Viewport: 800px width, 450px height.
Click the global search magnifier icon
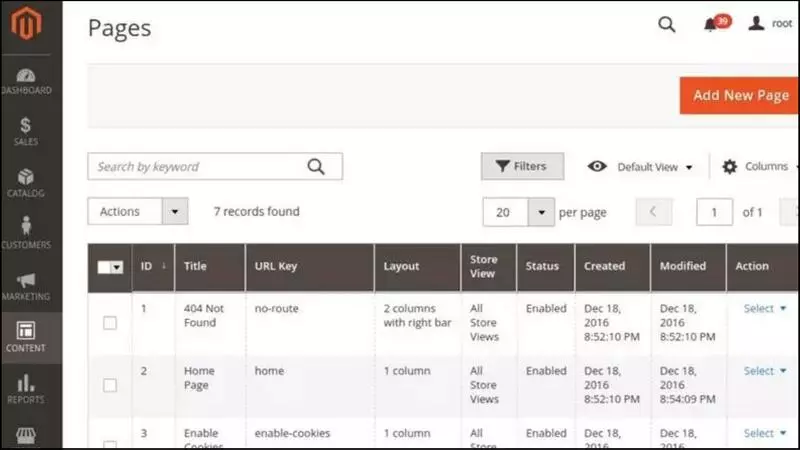pos(666,24)
